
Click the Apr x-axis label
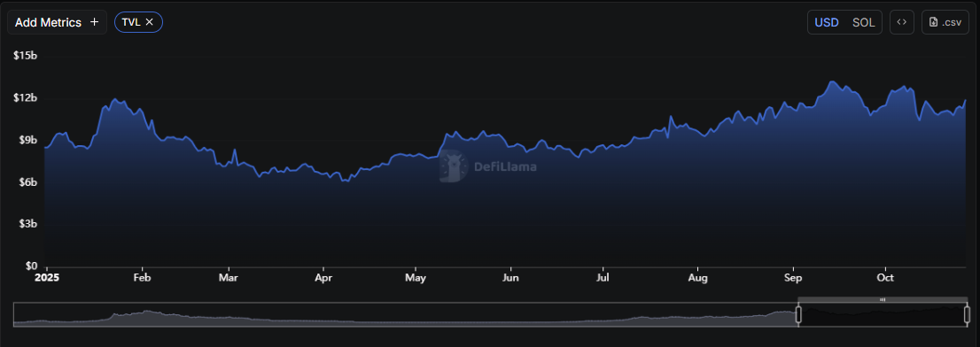tap(323, 278)
